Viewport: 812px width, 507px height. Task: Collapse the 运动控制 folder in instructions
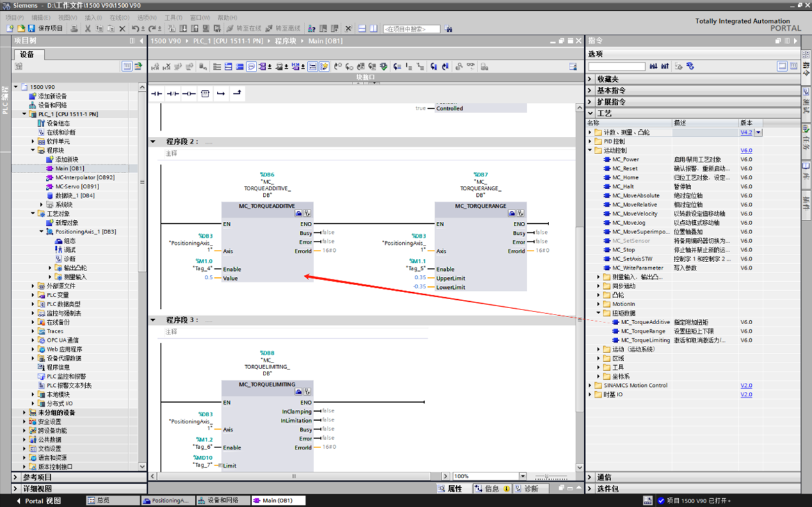click(590, 151)
